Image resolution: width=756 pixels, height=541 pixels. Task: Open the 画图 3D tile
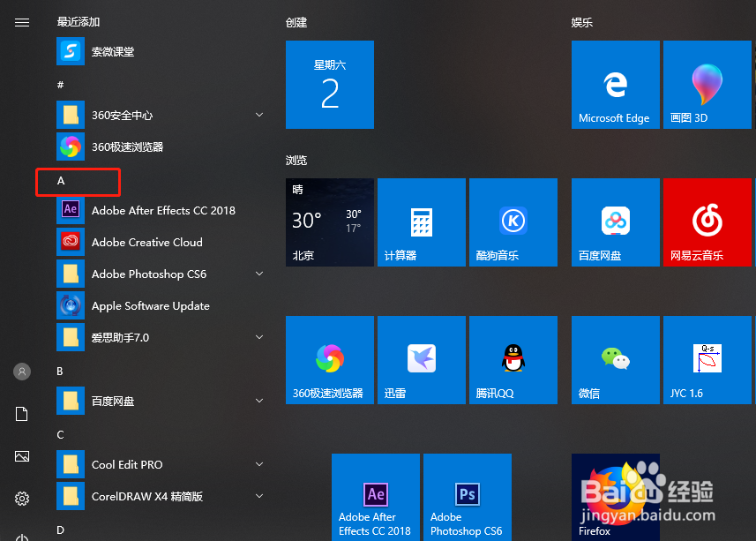tap(707, 85)
